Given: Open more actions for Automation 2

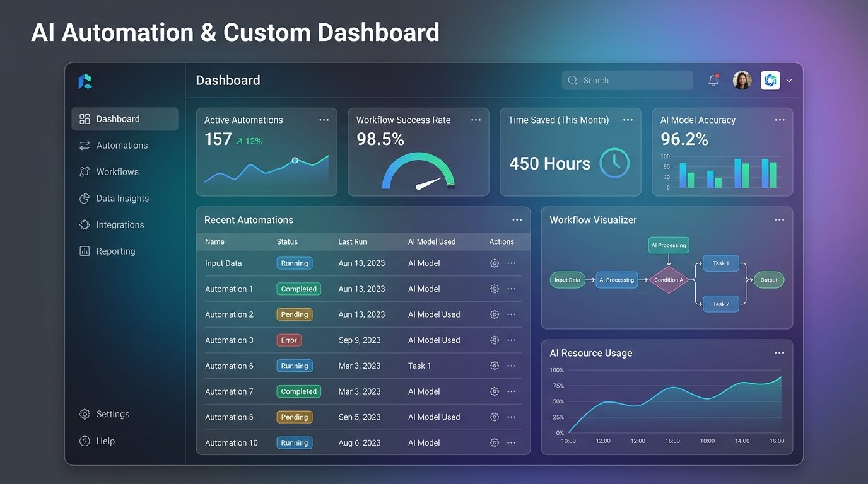Looking at the screenshot, I should coord(512,314).
